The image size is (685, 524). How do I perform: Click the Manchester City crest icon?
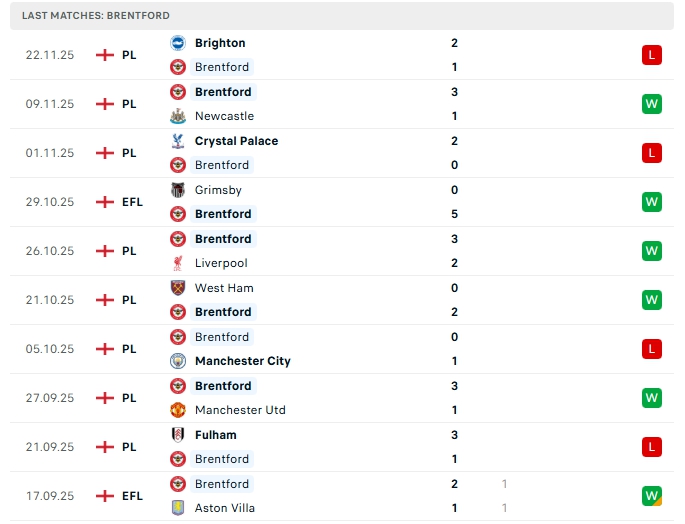[179, 361]
